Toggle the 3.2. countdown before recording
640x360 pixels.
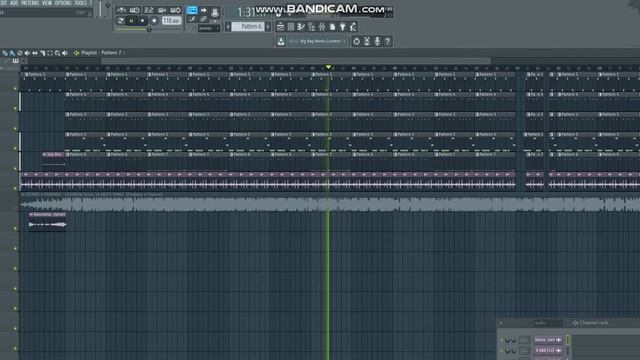[x=149, y=10]
